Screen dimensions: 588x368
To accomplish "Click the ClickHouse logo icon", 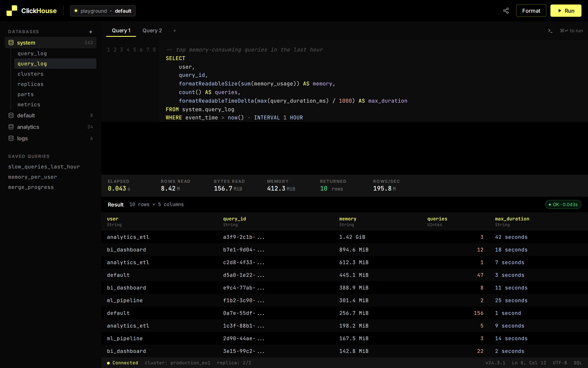I will click(x=12, y=11).
